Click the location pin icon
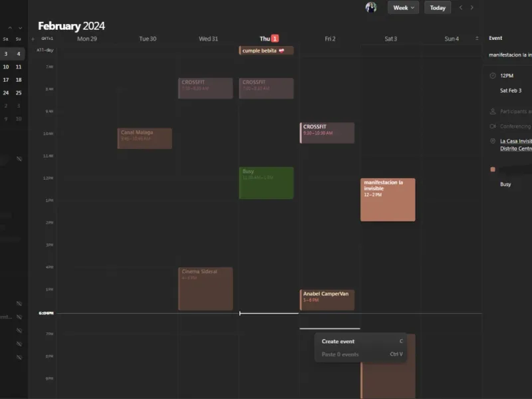 pyautogui.click(x=493, y=141)
